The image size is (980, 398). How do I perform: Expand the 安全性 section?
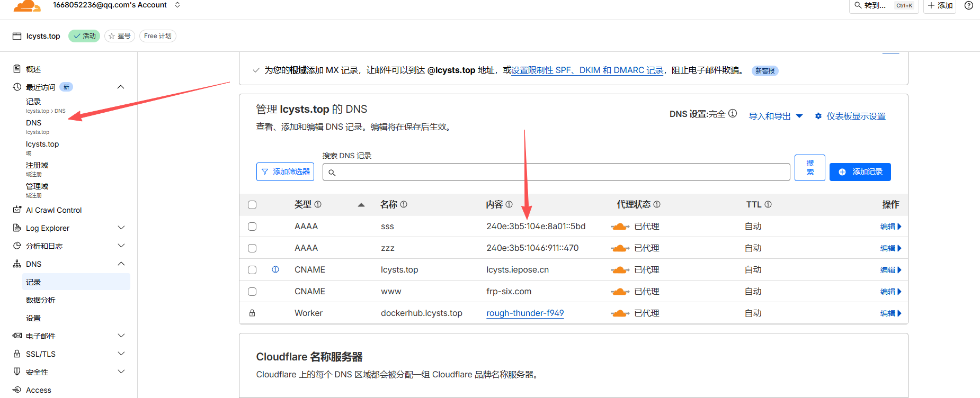click(x=121, y=372)
